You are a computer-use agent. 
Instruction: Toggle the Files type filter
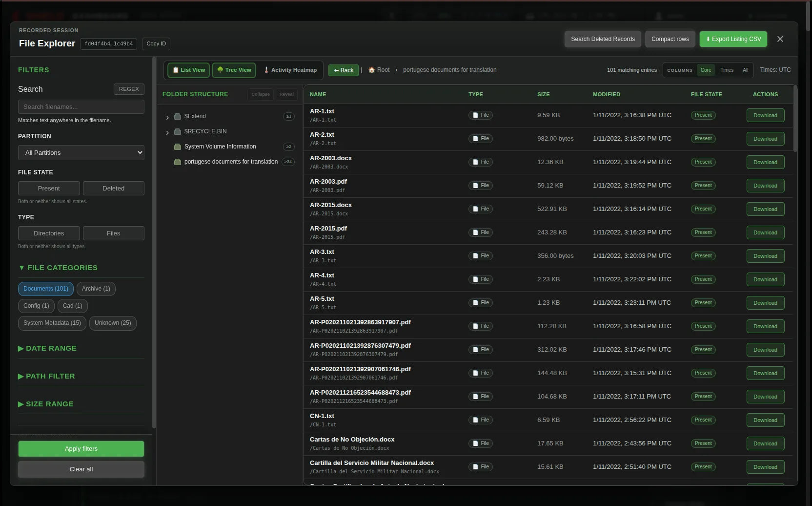(114, 233)
